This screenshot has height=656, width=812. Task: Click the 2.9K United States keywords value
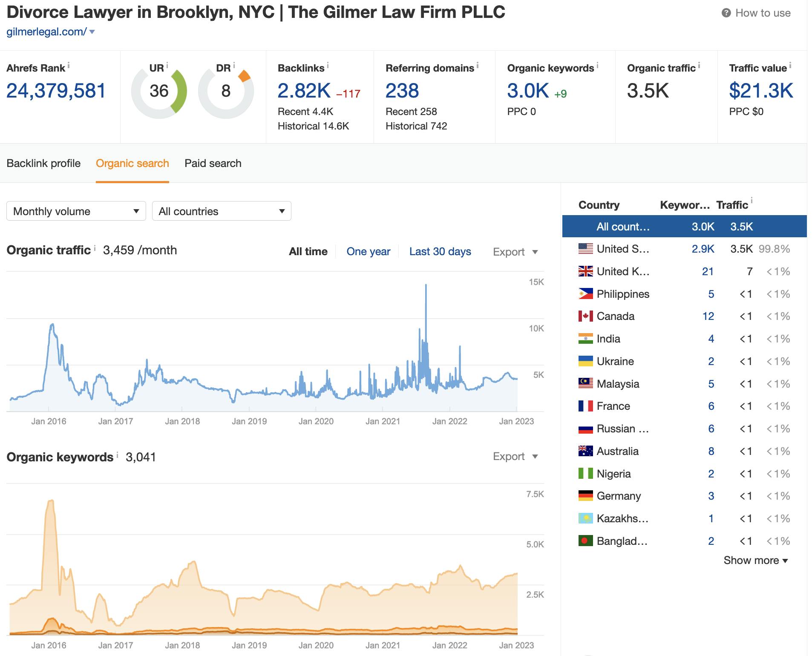click(x=703, y=249)
